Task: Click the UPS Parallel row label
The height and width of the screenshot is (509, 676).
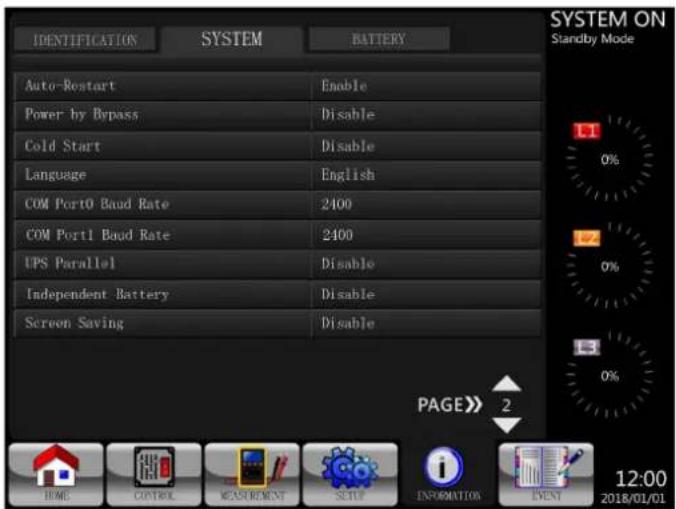Action: click(70, 263)
